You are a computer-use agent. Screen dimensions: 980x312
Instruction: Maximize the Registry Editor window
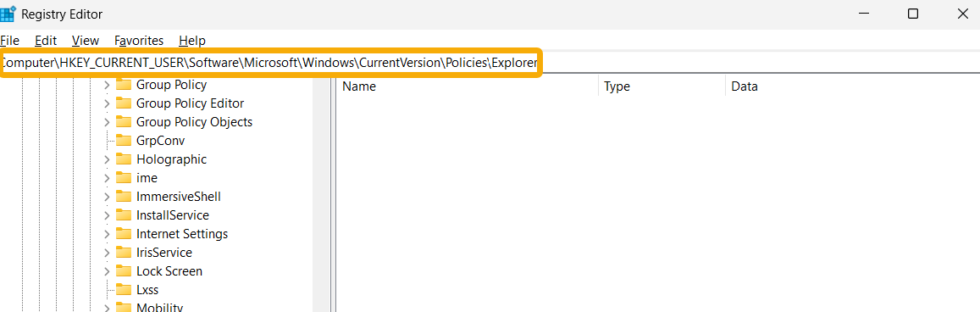pyautogui.click(x=913, y=14)
